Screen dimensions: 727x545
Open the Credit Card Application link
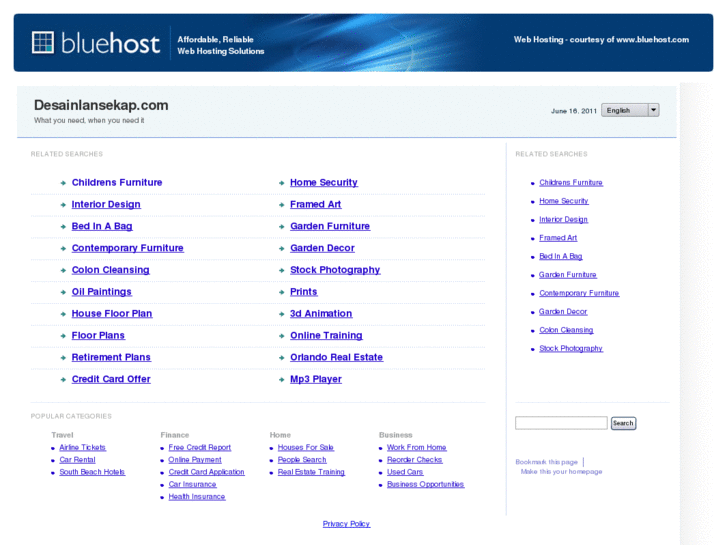click(x=206, y=472)
